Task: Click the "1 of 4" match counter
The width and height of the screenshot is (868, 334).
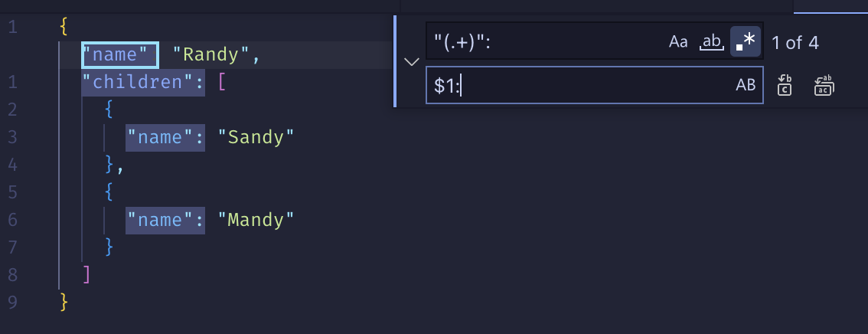Action: pyautogui.click(x=795, y=43)
